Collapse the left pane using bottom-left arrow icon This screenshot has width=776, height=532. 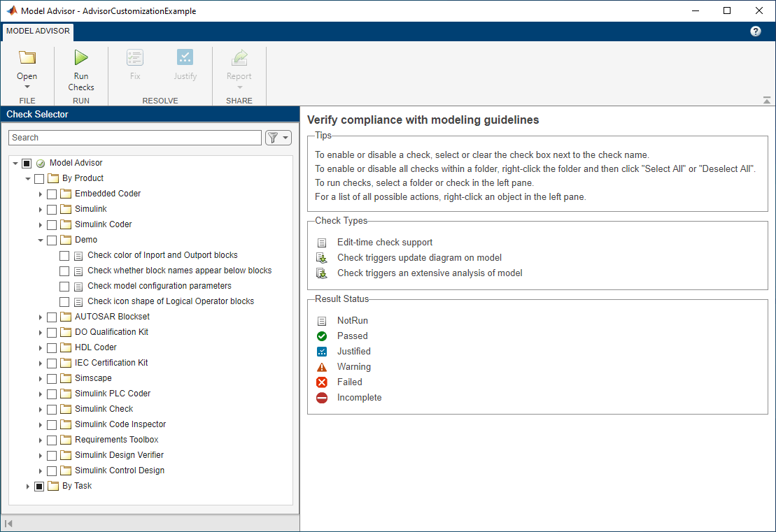8,524
